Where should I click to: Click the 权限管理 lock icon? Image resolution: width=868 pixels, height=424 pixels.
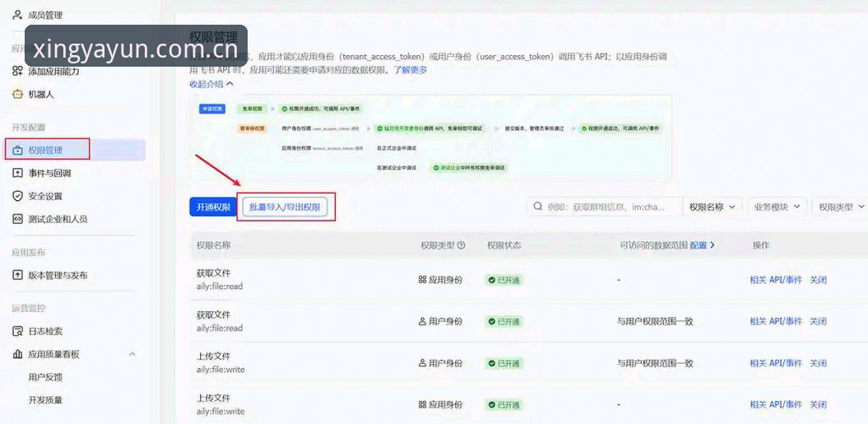[x=18, y=150]
